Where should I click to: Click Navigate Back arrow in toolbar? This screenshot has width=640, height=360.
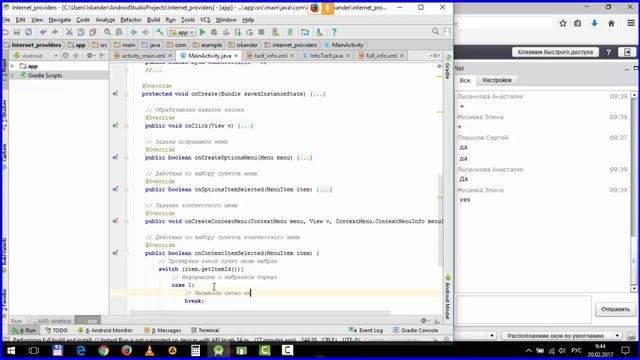(x=133, y=32)
